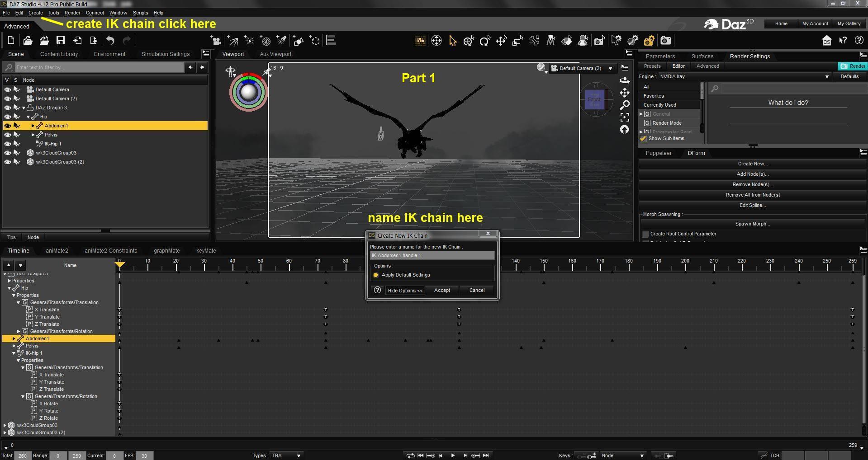The width and height of the screenshot is (868, 460).
Task: Expand the Abdomen1 node in Scene tree
Action: coord(33,126)
